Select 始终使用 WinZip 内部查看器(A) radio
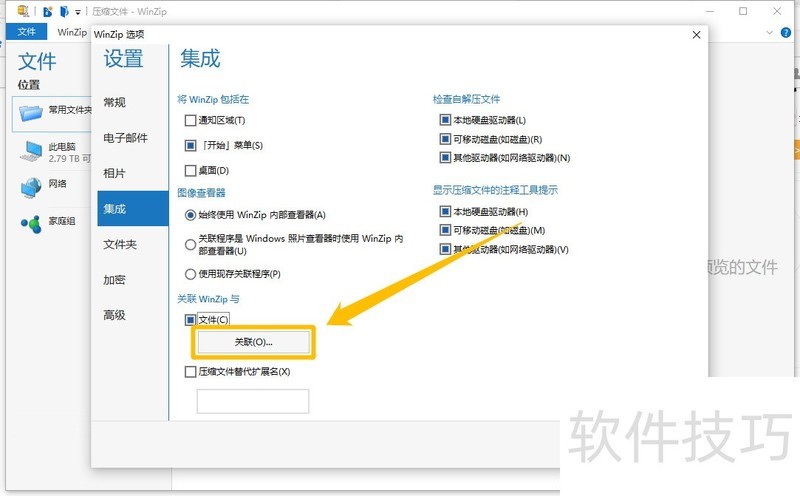This screenshot has height=496, width=800. coord(190,215)
